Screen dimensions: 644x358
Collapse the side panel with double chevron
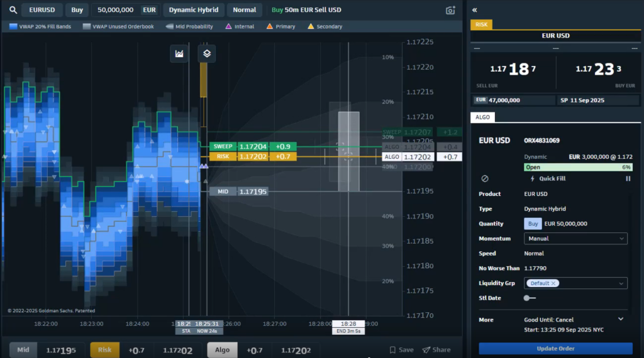(475, 10)
